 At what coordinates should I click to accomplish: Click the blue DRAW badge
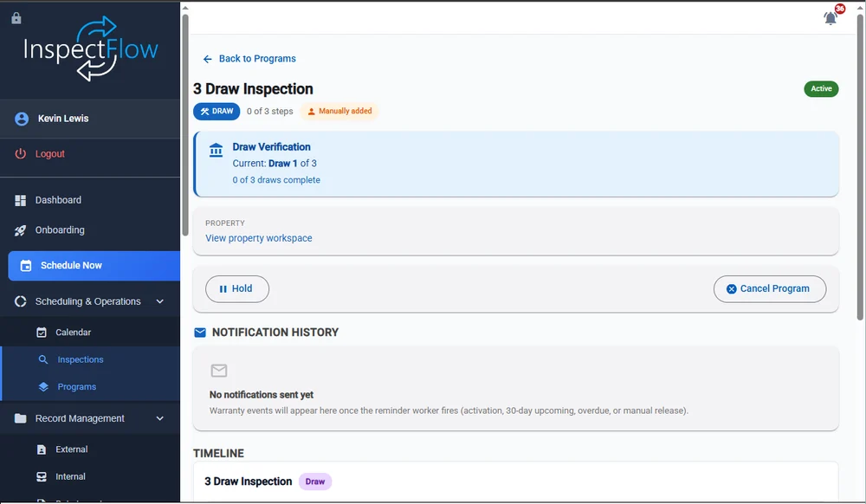[216, 111]
